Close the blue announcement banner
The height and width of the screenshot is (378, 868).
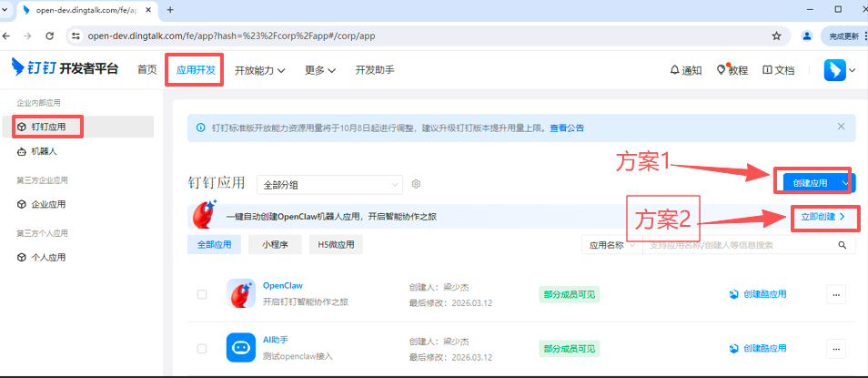click(841, 127)
